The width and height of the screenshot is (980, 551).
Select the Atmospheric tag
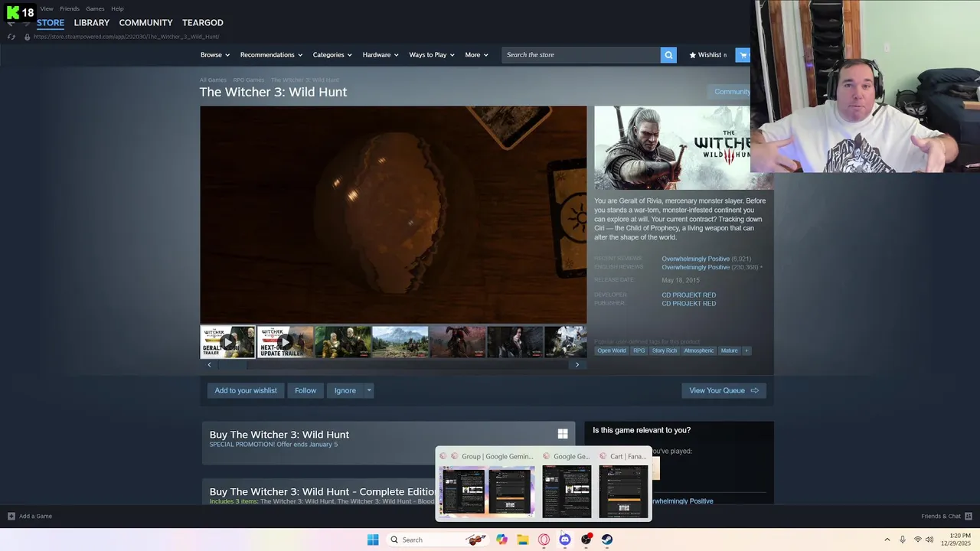click(699, 350)
